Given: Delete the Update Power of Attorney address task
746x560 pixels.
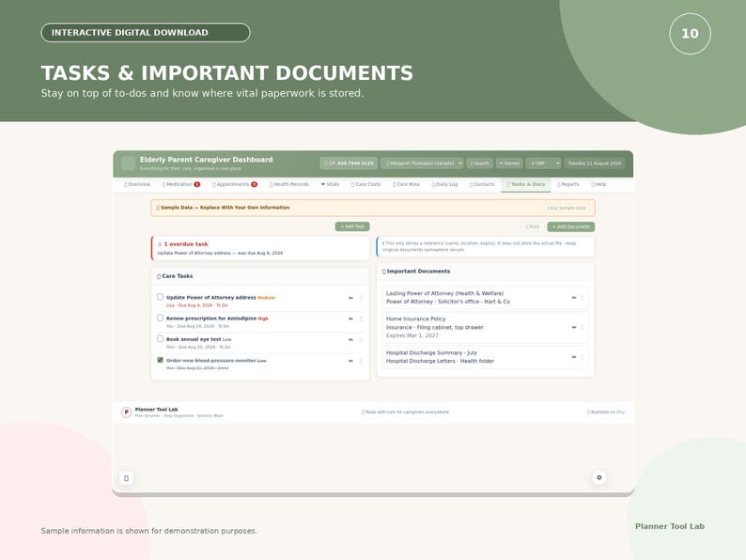Looking at the screenshot, I should pos(361,298).
